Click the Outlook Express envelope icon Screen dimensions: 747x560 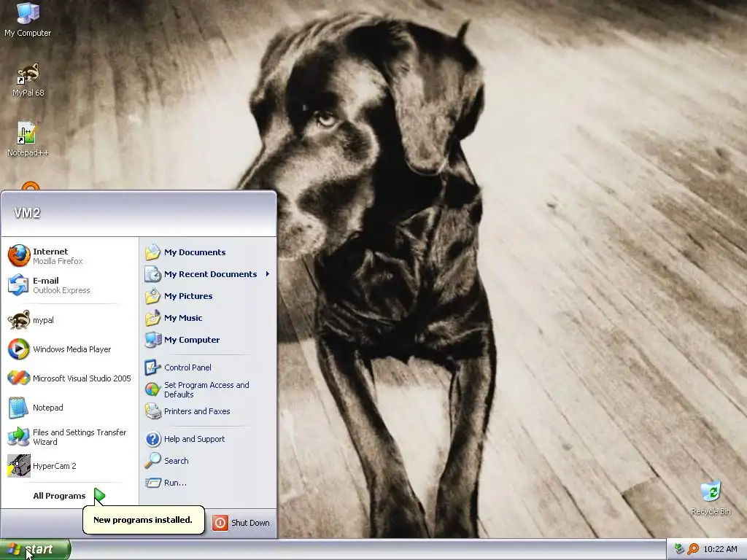tap(18, 285)
